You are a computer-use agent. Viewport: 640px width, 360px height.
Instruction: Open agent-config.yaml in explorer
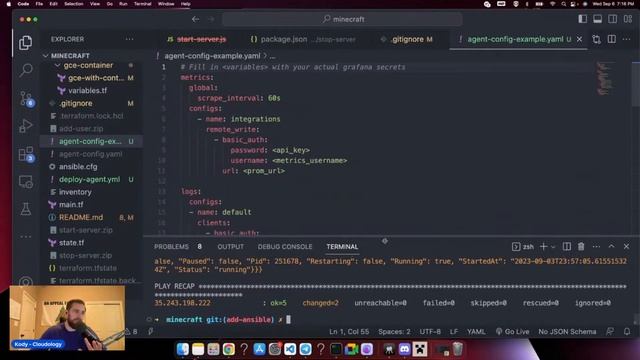90,154
